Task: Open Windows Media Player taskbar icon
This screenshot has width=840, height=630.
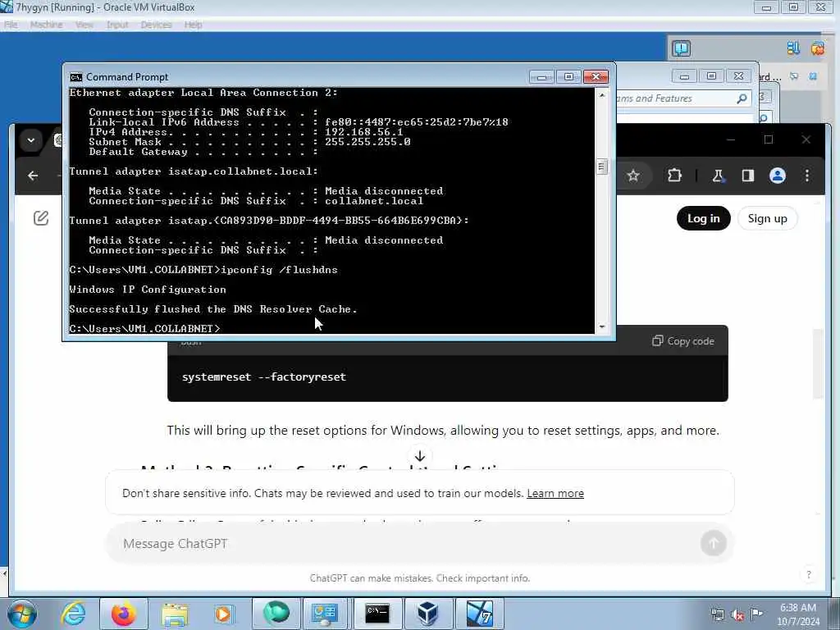Action: coord(223,614)
